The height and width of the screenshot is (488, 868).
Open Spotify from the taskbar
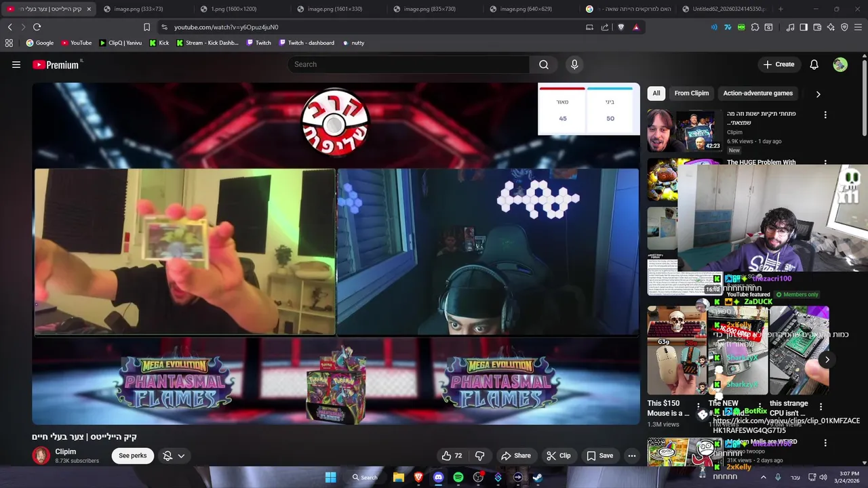[458, 477]
